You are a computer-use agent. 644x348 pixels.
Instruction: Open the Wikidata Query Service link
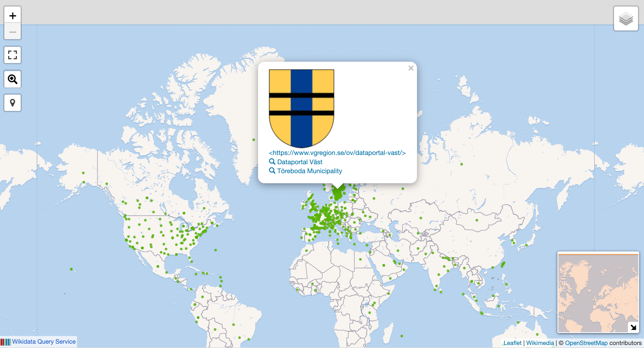[x=44, y=342]
